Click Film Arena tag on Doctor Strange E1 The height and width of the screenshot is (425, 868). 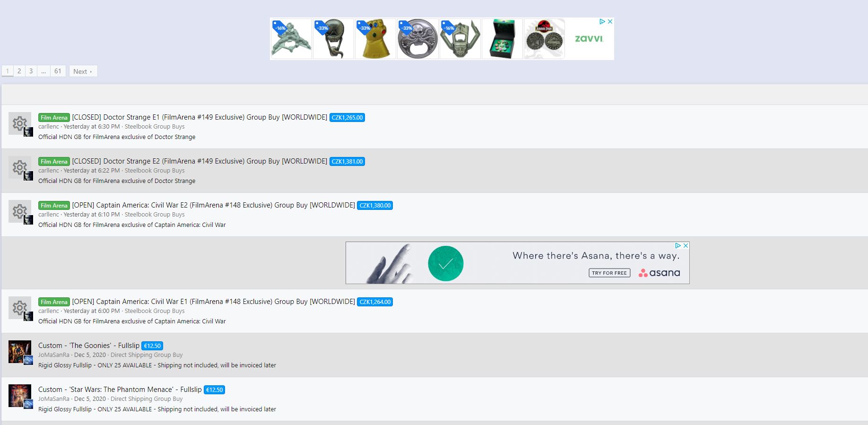click(x=54, y=118)
